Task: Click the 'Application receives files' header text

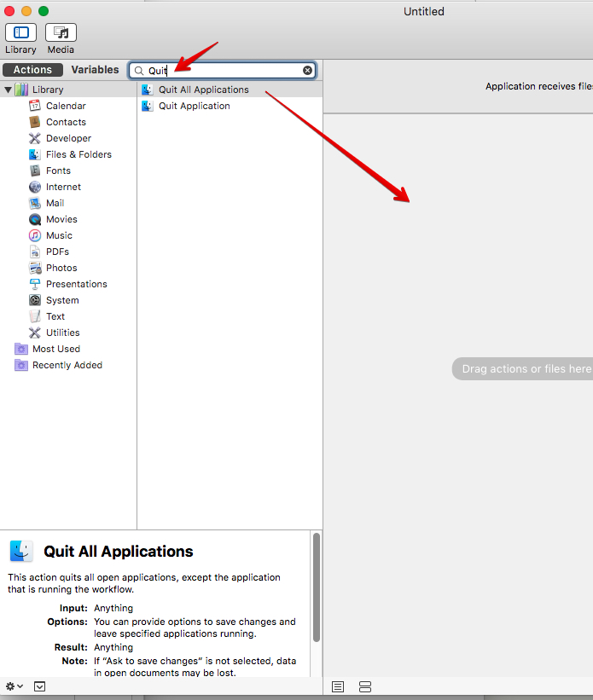Action: click(x=539, y=86)
